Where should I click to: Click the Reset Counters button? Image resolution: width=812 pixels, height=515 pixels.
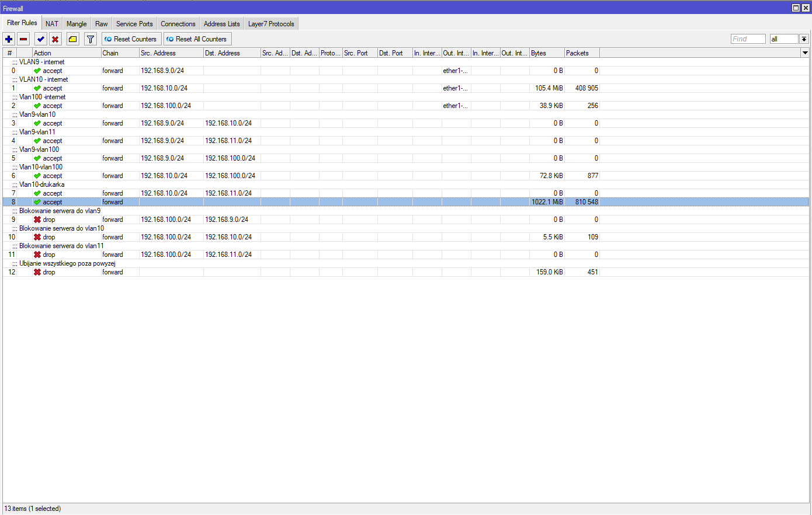(131, 39)
